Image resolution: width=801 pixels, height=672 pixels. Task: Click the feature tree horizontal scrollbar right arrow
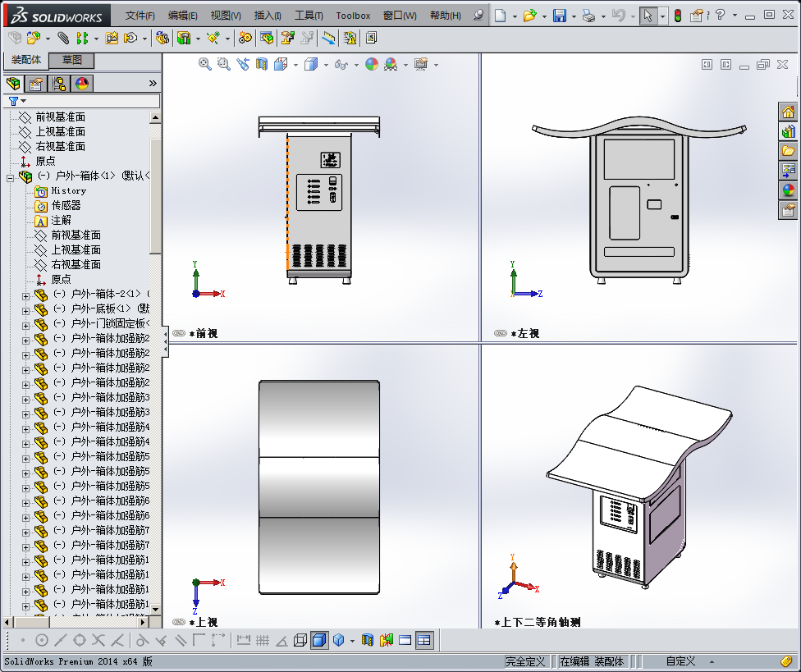[x=144, y=623]
